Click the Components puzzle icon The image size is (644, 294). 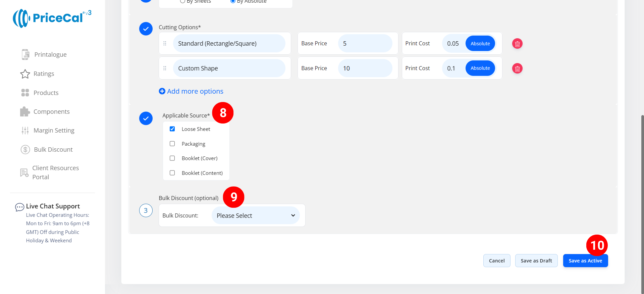click(x=25, y=112)
